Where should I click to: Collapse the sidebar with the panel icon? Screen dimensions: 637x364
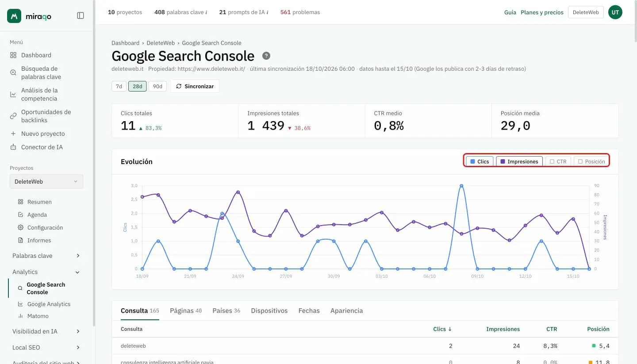tap(81, 15)
